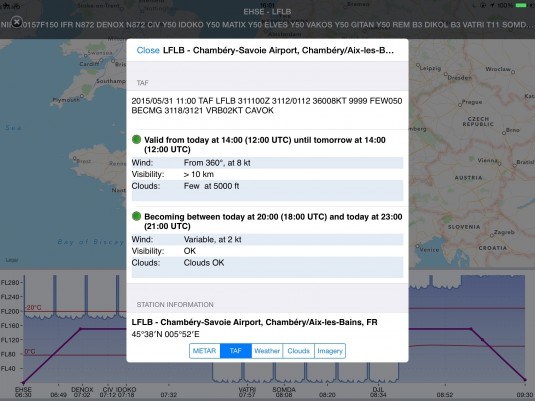This screenshot has height=401, width=535.
Task: Click the '> 10 km' visibility value
Action: pyautogui.click(x=199, y=174)
